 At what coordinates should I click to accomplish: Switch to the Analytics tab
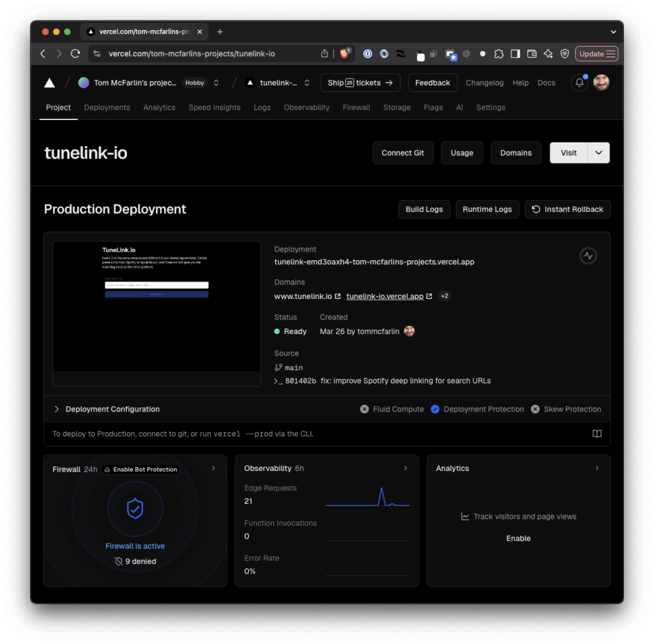(159, 107)
